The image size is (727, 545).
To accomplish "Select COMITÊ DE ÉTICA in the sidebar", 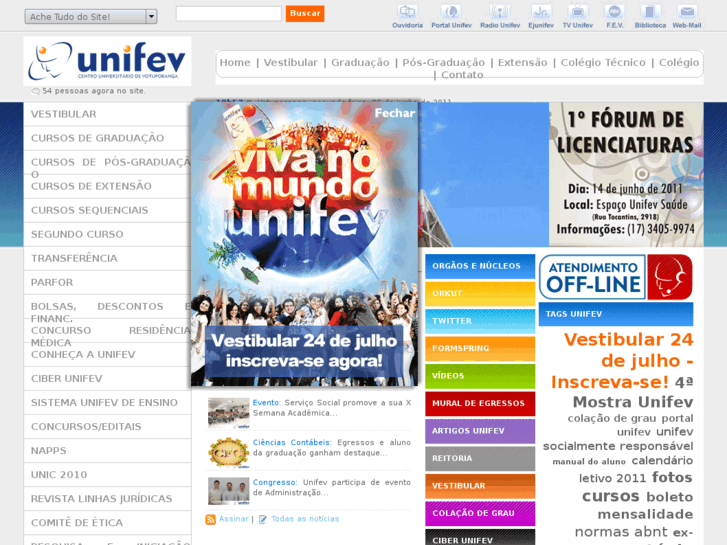I will (107, 523).
